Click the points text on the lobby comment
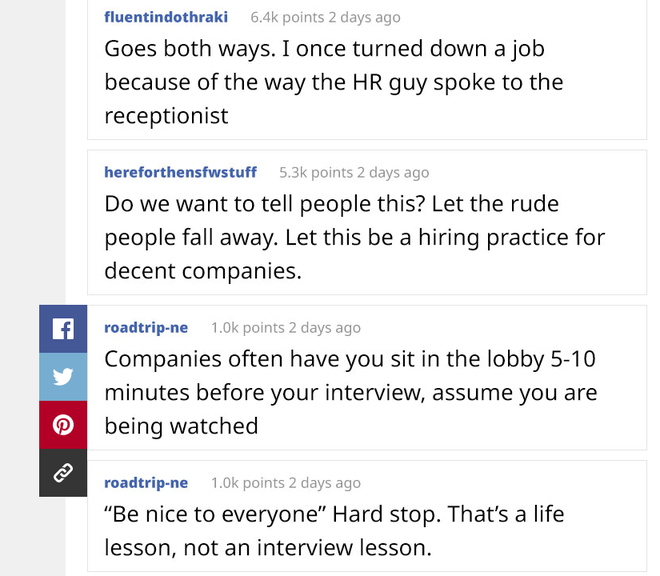Viewport: 660px width, 576px height. point(286,327)
